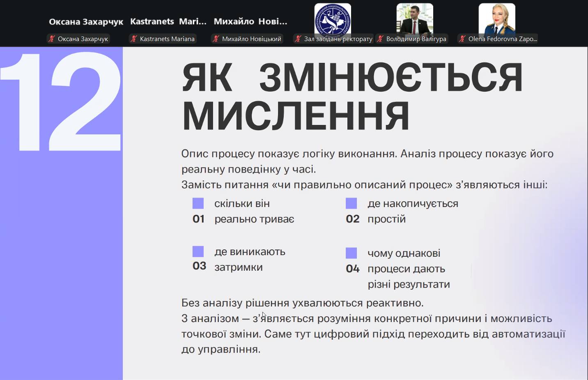Click the large Оксана Захарчук tile name
The width and height of the screenshot is (588, 380).
tap(86, 22)
